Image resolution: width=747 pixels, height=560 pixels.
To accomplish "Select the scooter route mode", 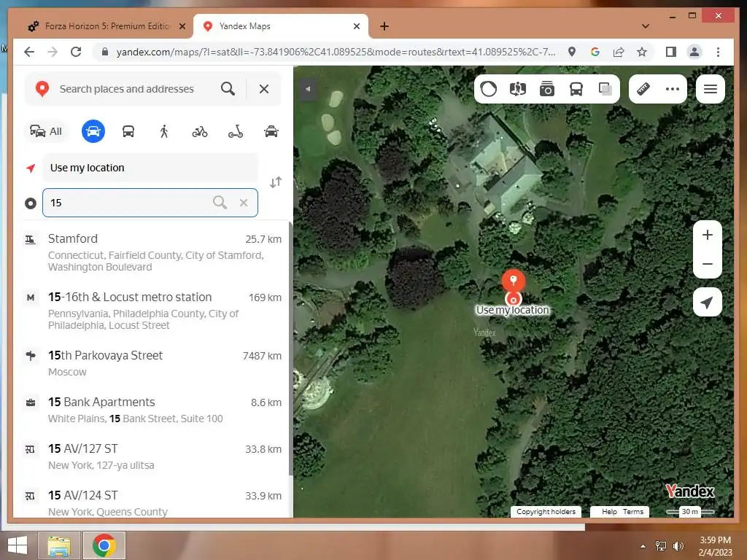I will [236, 131].
